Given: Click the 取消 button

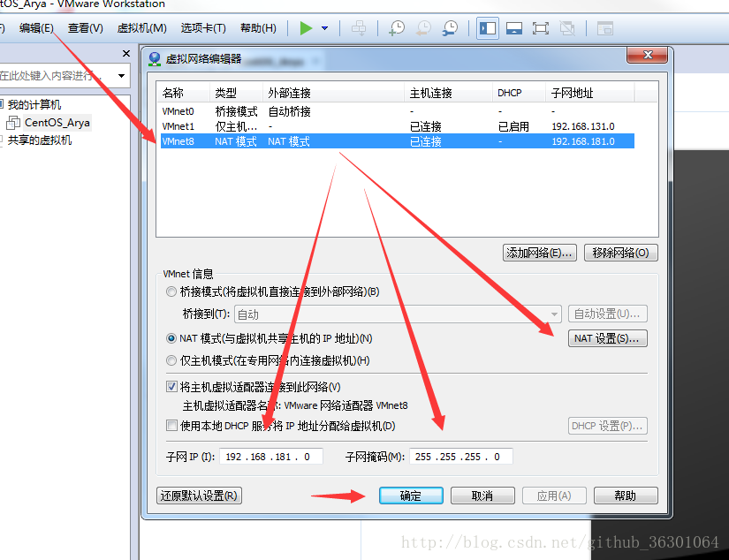Looking at the screenshot, I should pyautogui.click(x=482, y=496).
